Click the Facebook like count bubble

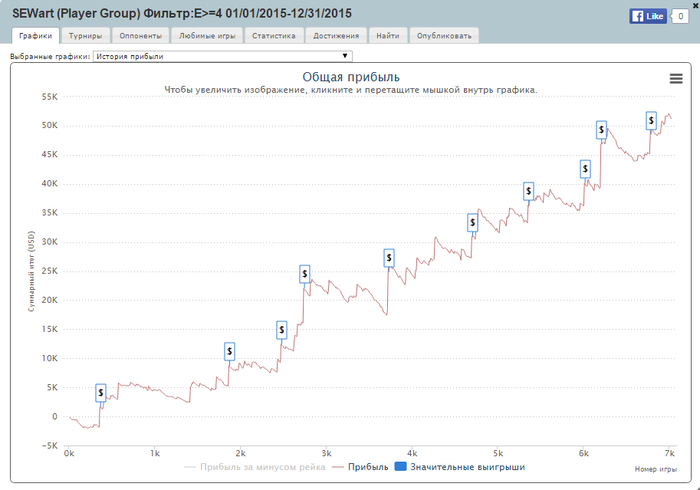680,16
